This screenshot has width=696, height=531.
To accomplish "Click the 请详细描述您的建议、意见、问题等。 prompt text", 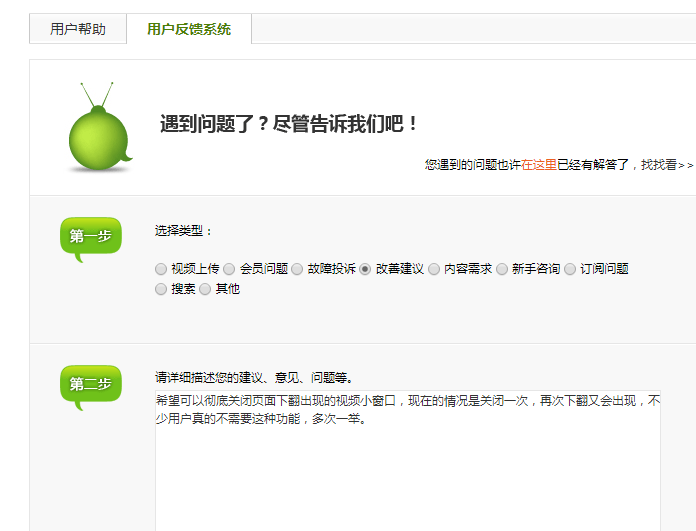I will (254, 378).
